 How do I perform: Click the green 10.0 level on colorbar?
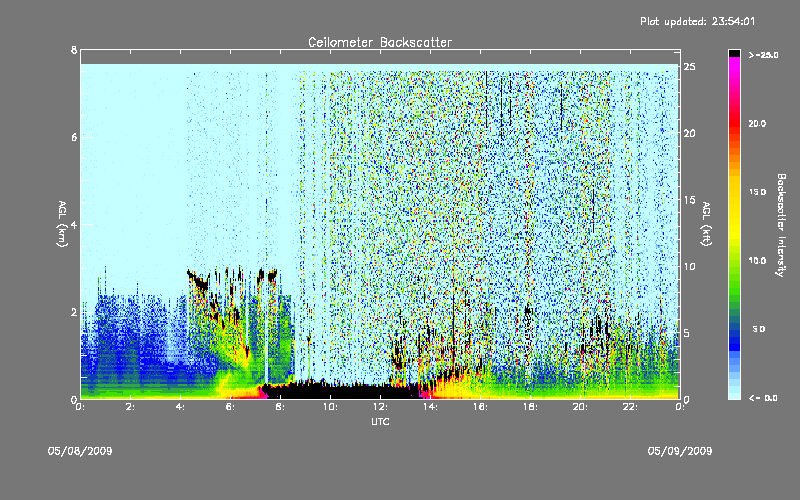734,261
